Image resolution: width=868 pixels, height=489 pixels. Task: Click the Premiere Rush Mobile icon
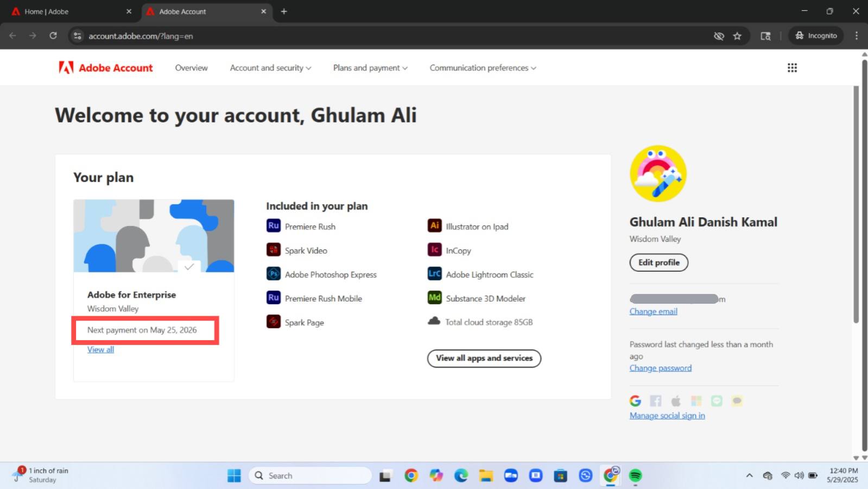273,297
